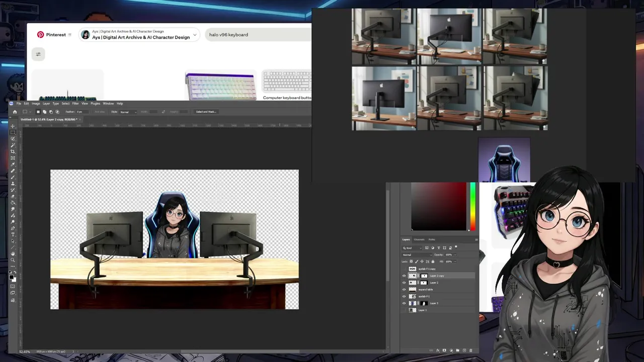Open the Plugins menu

(x=95, y=104)
